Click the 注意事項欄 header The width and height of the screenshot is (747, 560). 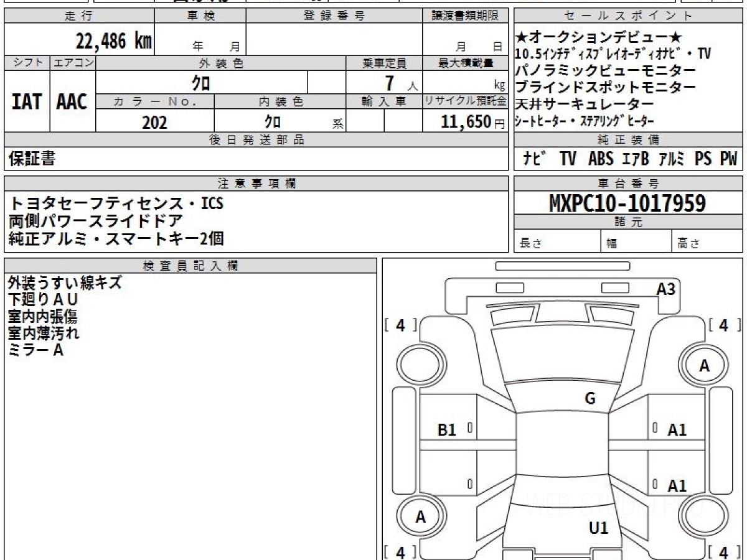point(256,183)
